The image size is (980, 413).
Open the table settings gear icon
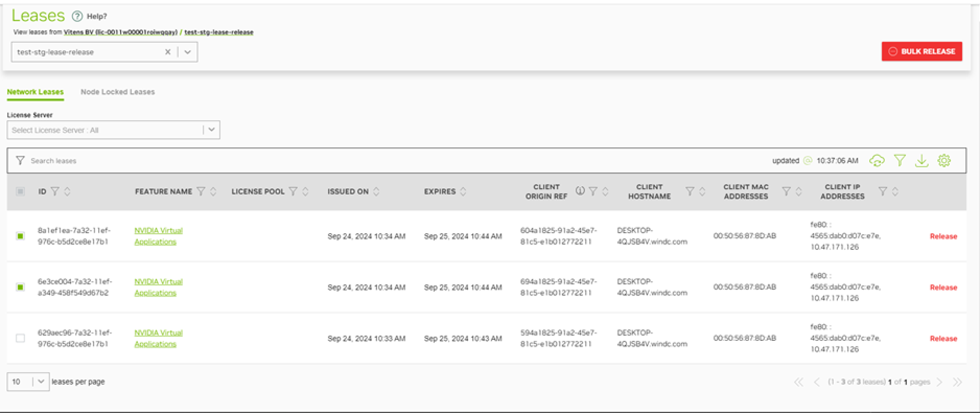(x=944, y=160)
